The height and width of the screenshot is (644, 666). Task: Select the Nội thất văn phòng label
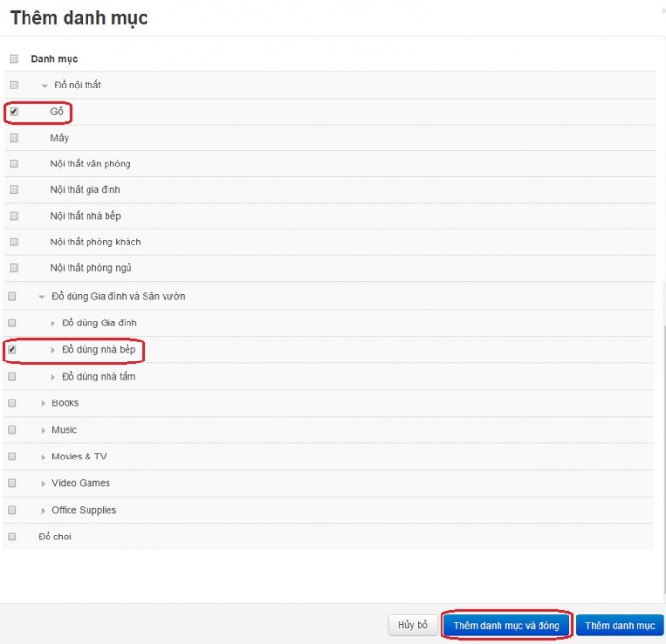click(x=90, y=164)
